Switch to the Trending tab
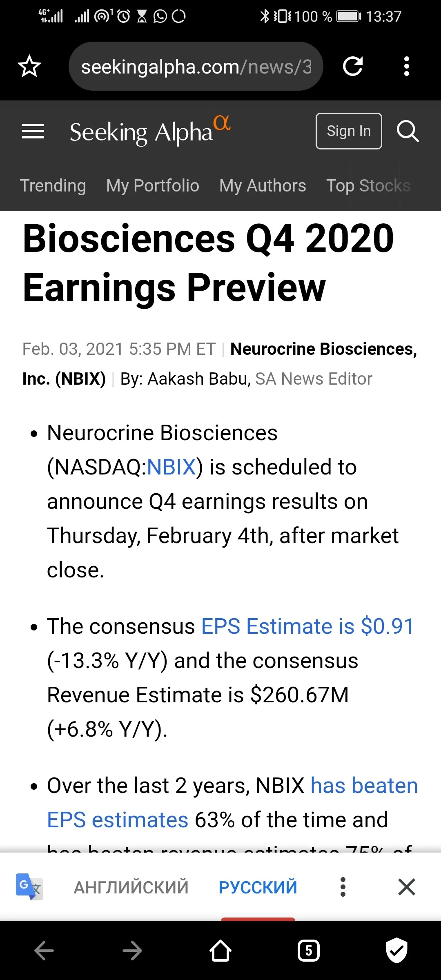Screen dimensions: 441x980 point(53,185)
